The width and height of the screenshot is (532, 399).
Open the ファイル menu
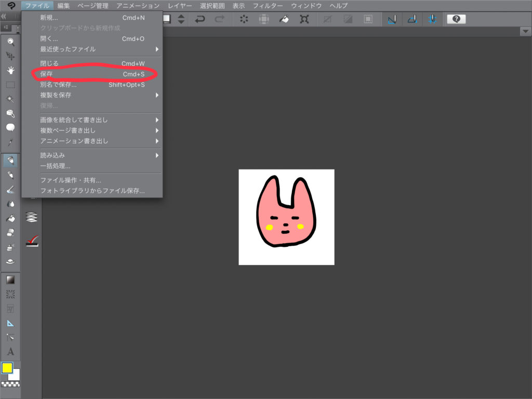coord(37,5)
